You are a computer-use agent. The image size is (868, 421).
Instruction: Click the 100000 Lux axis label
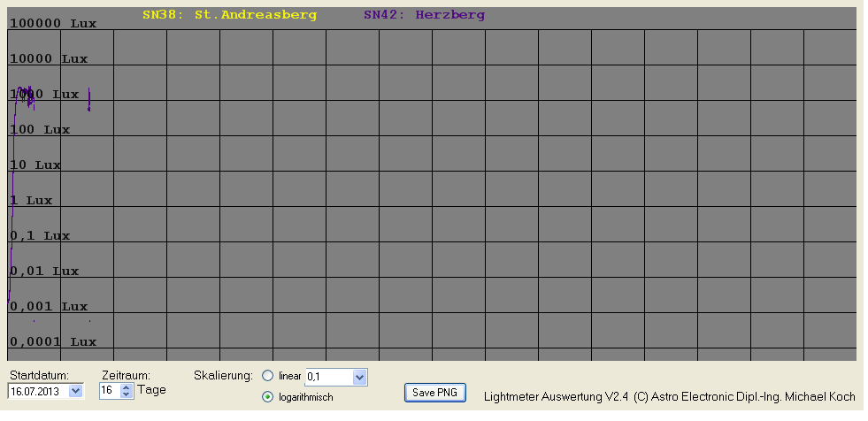pos(52,24)
